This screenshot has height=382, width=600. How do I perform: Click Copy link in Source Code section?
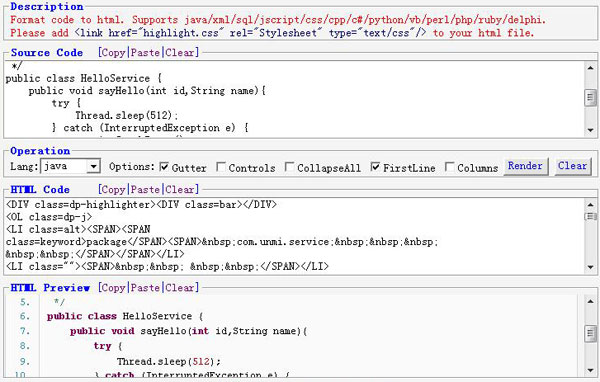click(x=113, y=52)
